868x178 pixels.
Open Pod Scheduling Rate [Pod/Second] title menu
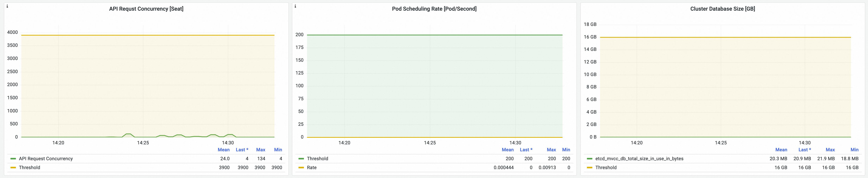(x=434, y=9)
